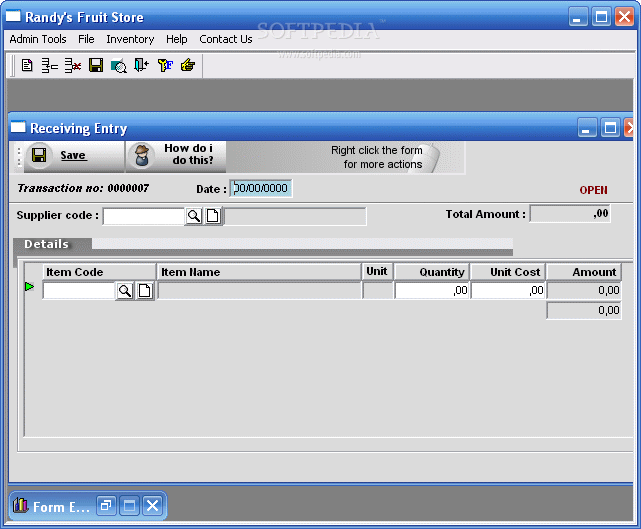Select the green row indicator arrow
The width and height of the screenshot is (641, 529).
29,286
